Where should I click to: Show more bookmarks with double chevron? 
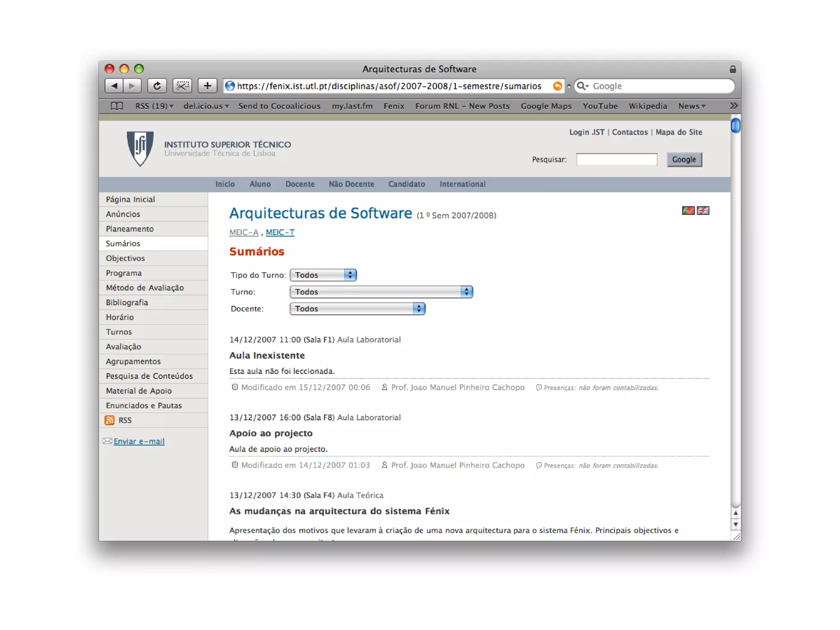coord(733,106)
